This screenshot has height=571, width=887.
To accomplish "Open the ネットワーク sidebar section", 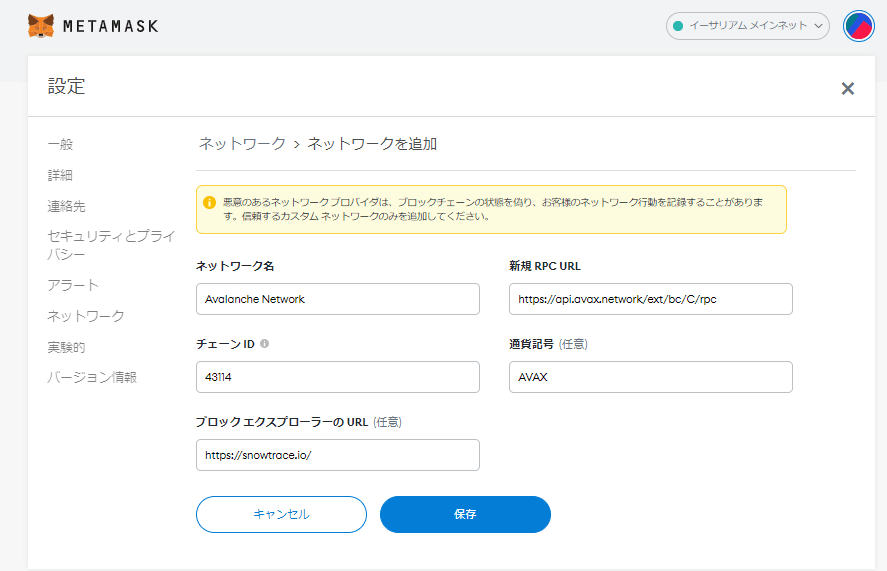I will [86, 316].
